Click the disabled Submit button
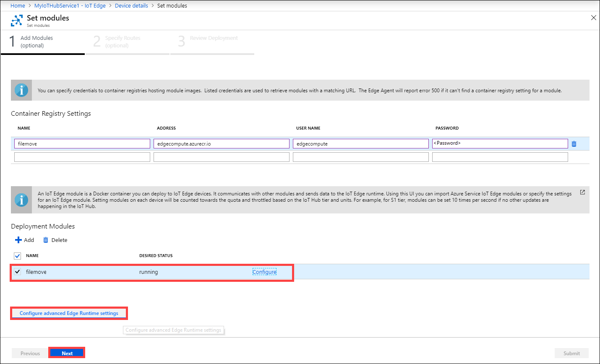Viewport: 600px width, 364px height. (x=571, y=353)
